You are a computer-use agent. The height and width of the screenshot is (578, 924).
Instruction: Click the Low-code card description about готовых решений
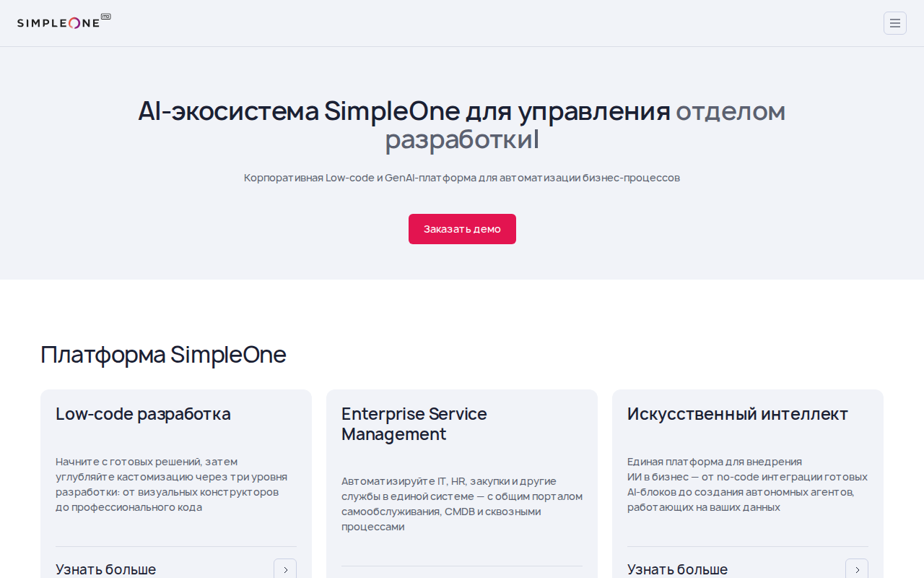[x=172, y=484]
